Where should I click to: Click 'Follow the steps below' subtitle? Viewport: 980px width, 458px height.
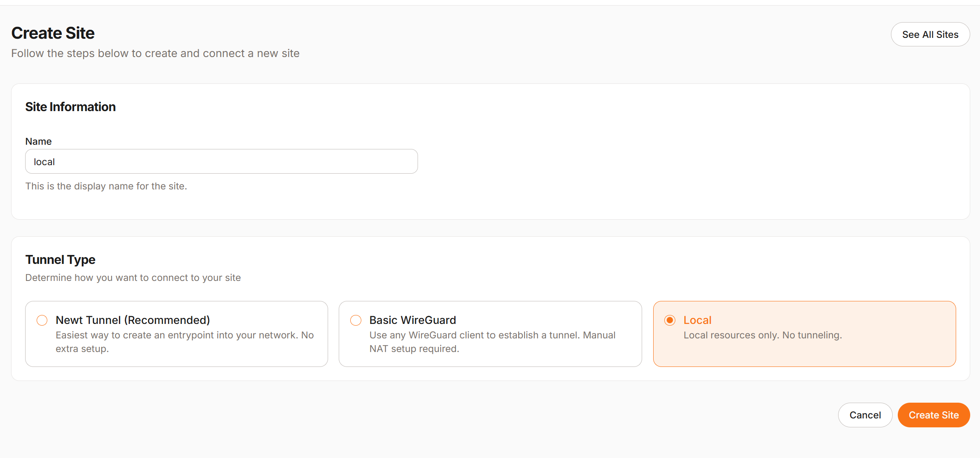click(155, 53)
